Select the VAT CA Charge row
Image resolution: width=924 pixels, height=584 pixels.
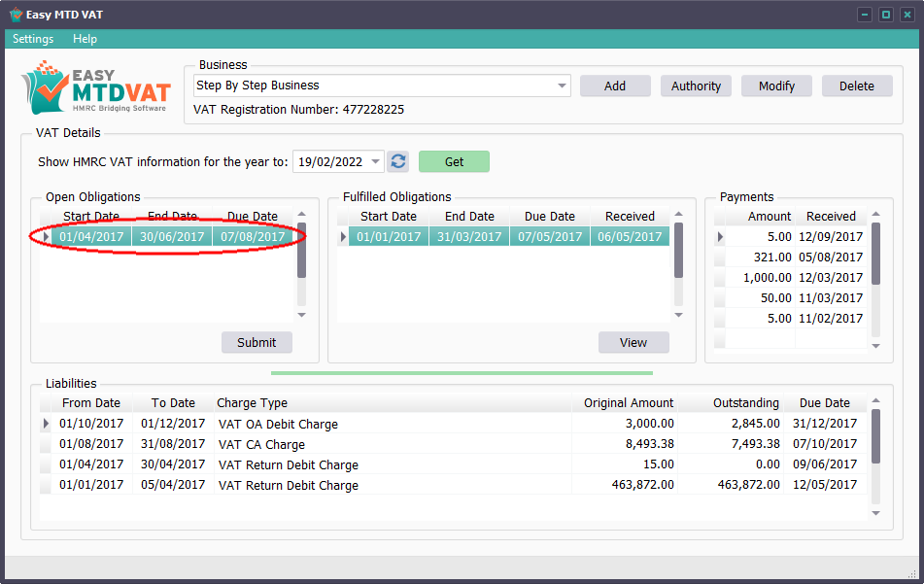pos(454,444)
